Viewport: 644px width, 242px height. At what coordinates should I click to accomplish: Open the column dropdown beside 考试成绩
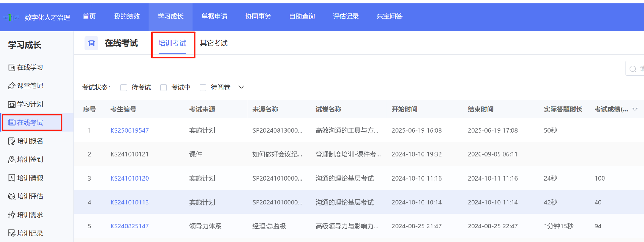[x=635, y=109]
